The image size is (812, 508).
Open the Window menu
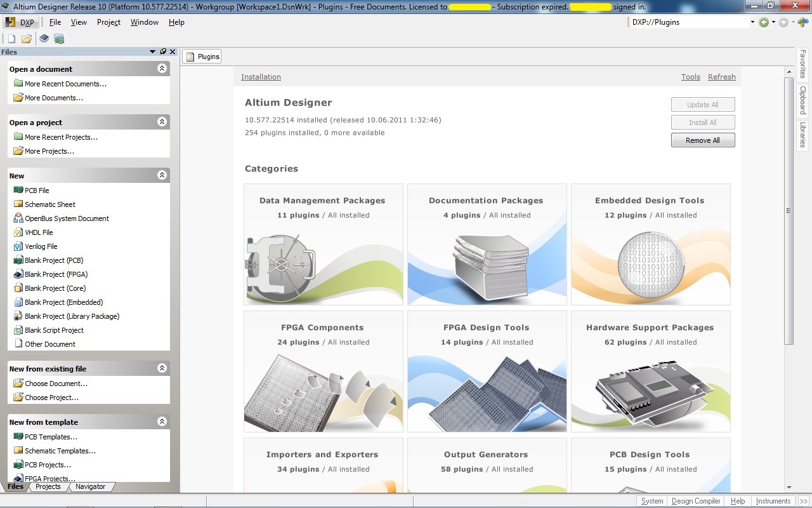click(145, 22)
